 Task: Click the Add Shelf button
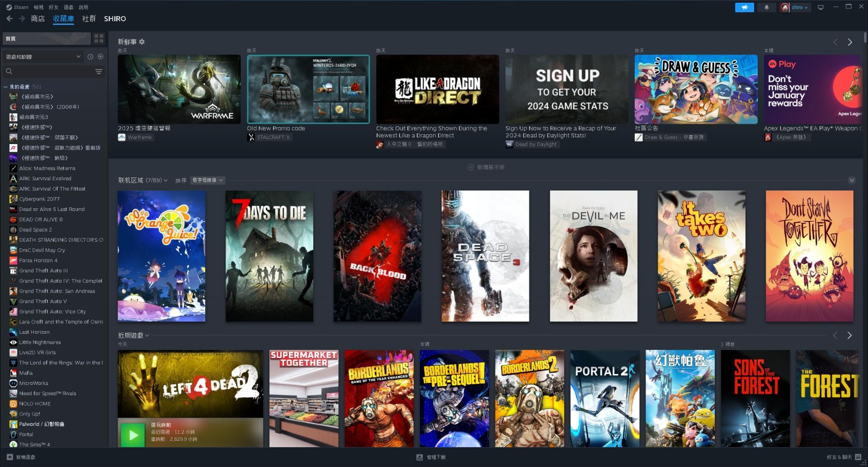click(486, 167)
